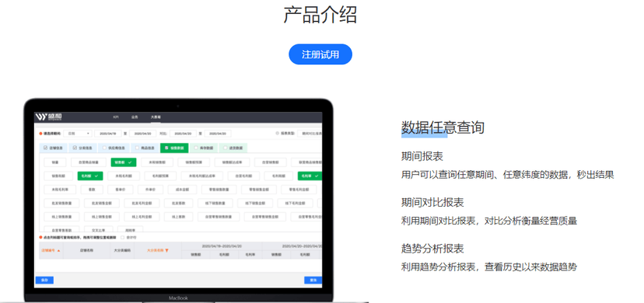Toggle the 商品信息 checkbox tab
The image size is (644, 303).
pyautogui.click(x=144, y=148)
